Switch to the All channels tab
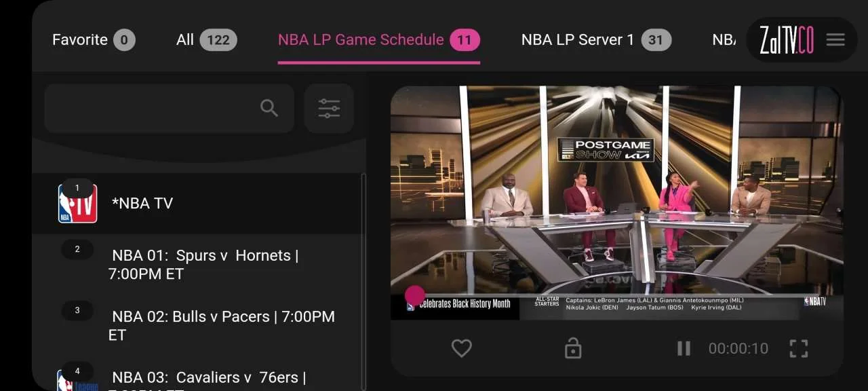 207,40
